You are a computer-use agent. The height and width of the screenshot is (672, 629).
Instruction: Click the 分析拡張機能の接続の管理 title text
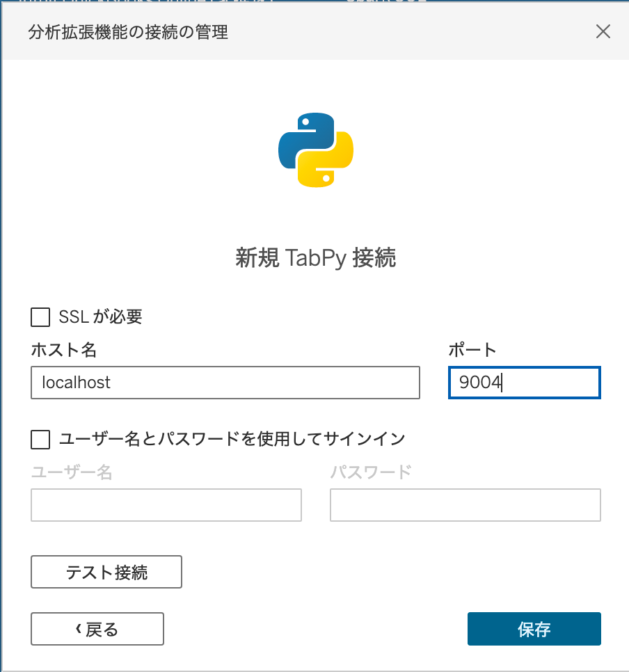click(128, 32)
